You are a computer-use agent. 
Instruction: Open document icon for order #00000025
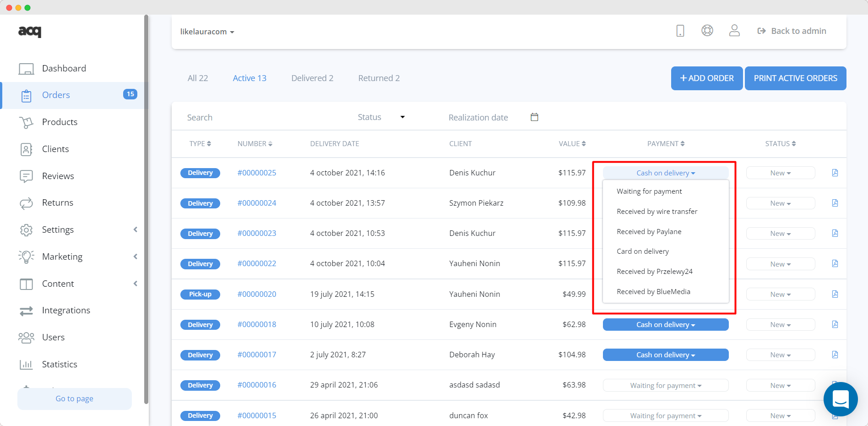tap(835, 173)
